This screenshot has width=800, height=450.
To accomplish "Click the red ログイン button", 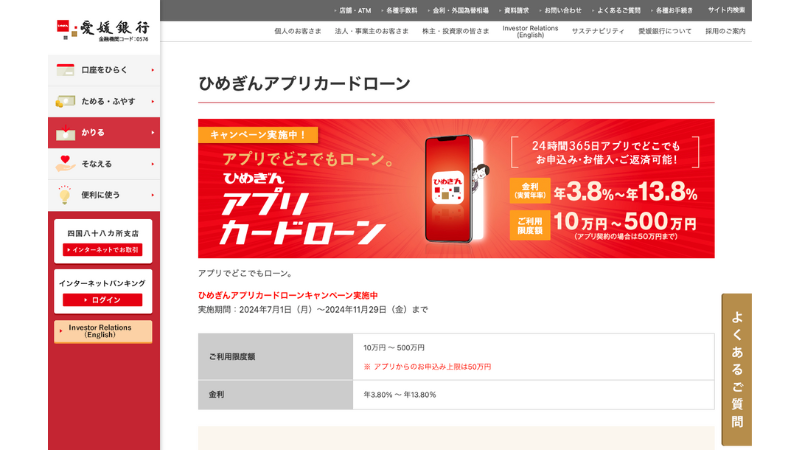I will [103, 300].
